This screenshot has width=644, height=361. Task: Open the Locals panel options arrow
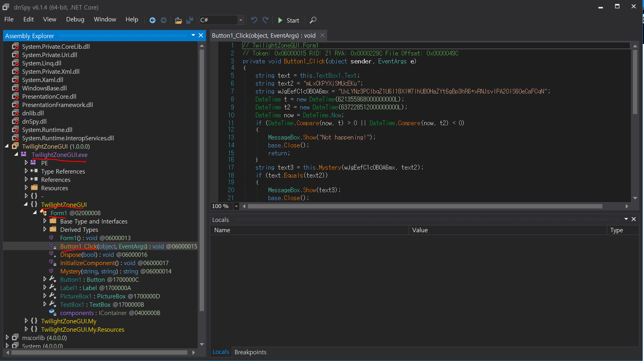point(626,219)
